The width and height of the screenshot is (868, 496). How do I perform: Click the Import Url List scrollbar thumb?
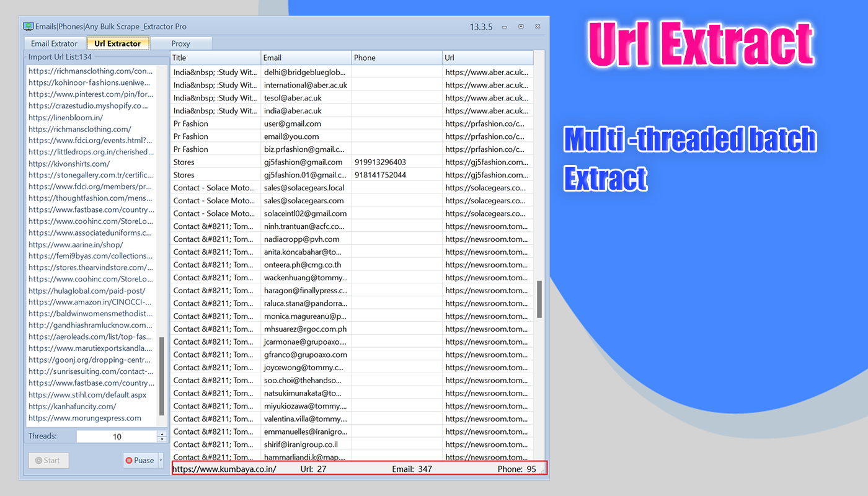point(162,376)
